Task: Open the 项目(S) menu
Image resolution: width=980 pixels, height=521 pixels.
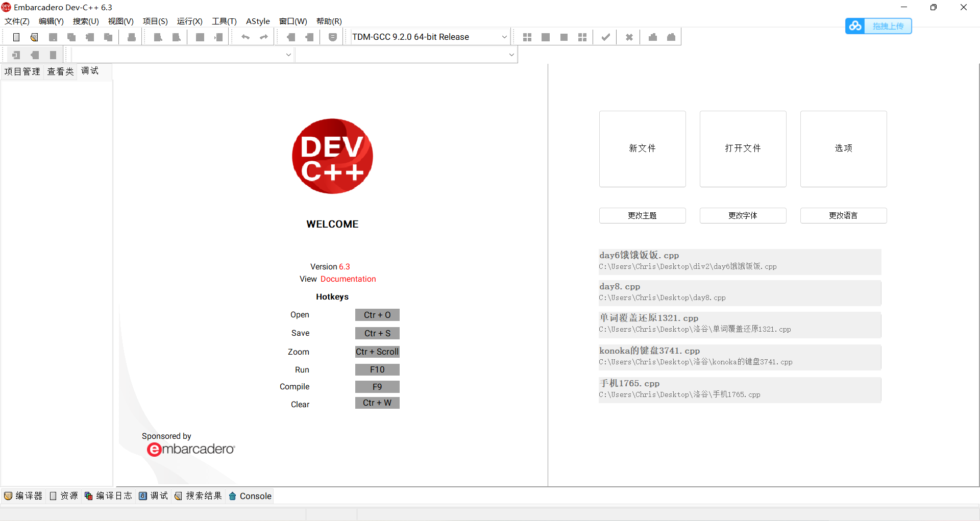Action: click(x=155, y=21)
